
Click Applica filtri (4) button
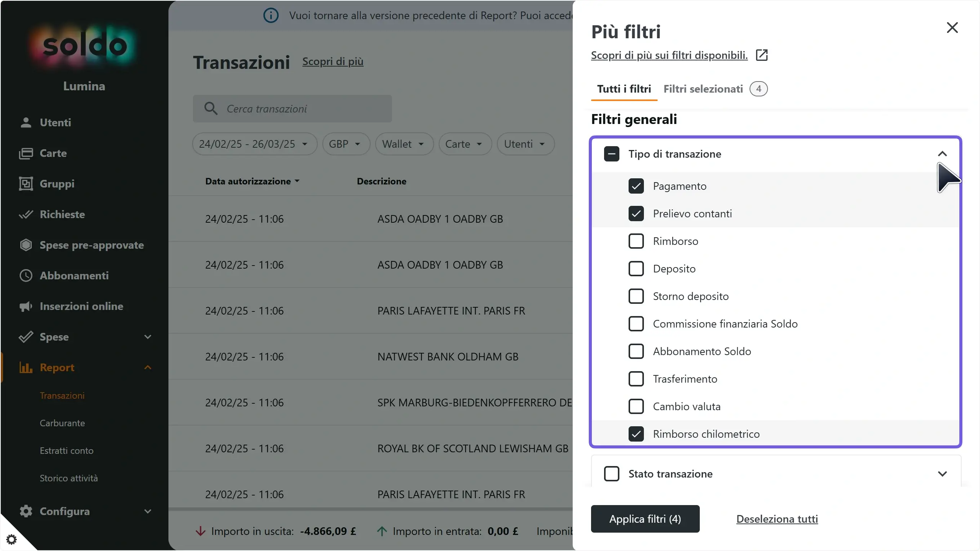(645, 519)
